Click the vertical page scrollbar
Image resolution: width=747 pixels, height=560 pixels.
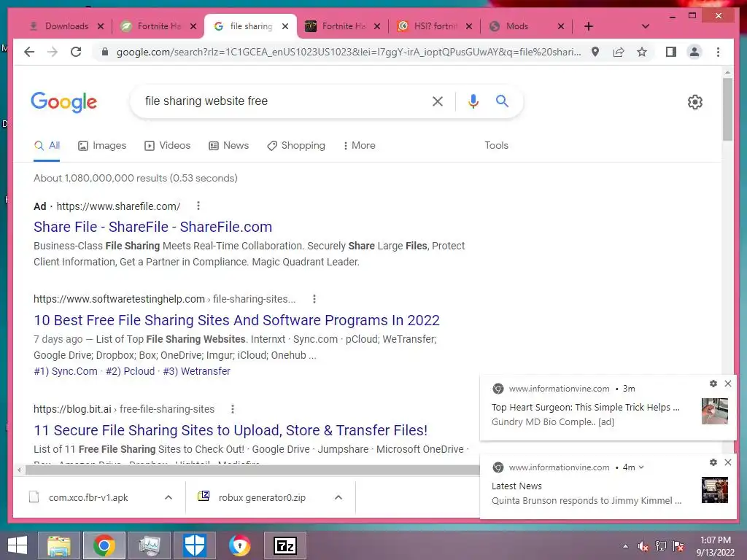pos(727,109)
